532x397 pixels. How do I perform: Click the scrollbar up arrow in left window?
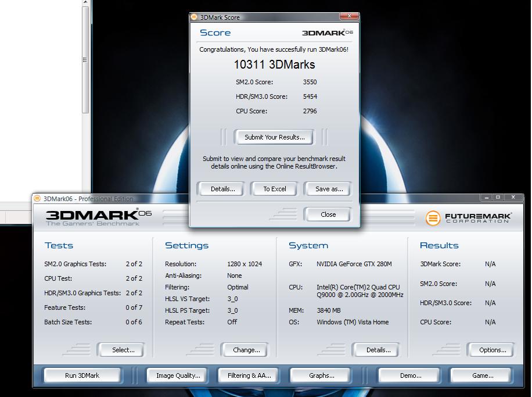[x=85, y=2]
